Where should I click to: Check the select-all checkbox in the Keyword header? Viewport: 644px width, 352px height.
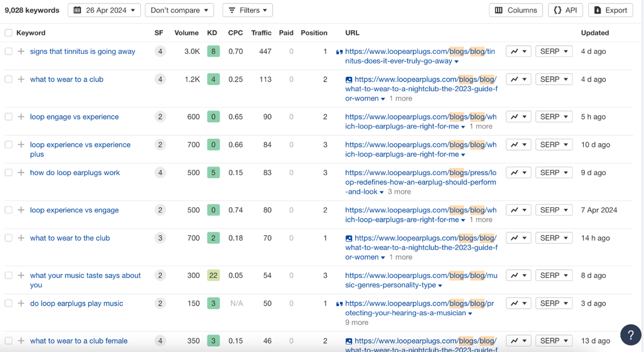pos(9,33)
